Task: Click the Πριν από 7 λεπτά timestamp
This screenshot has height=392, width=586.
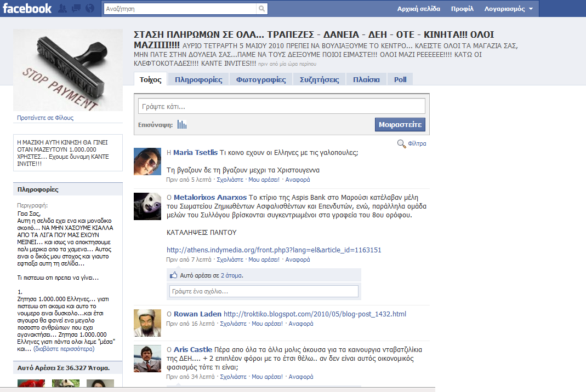Action: [189, 260]
